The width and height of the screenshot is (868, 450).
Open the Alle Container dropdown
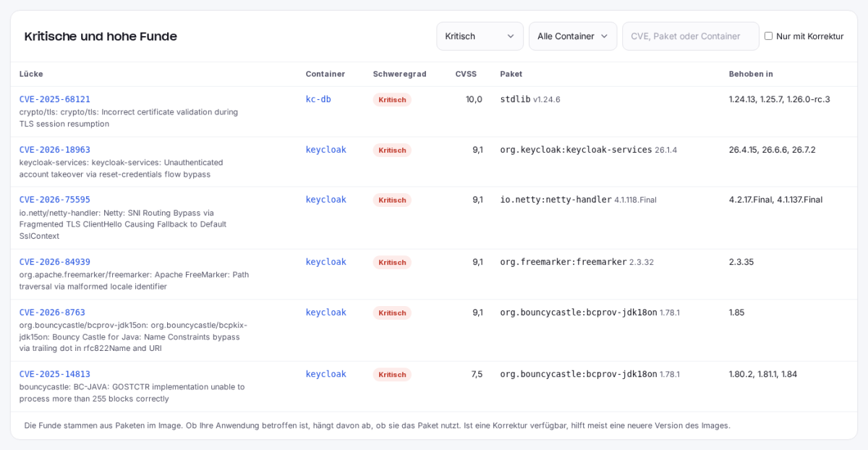click(573, 36)
